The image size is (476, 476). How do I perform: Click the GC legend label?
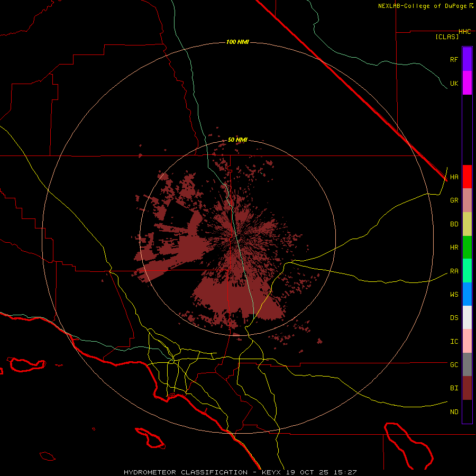[x=454, y=365]
